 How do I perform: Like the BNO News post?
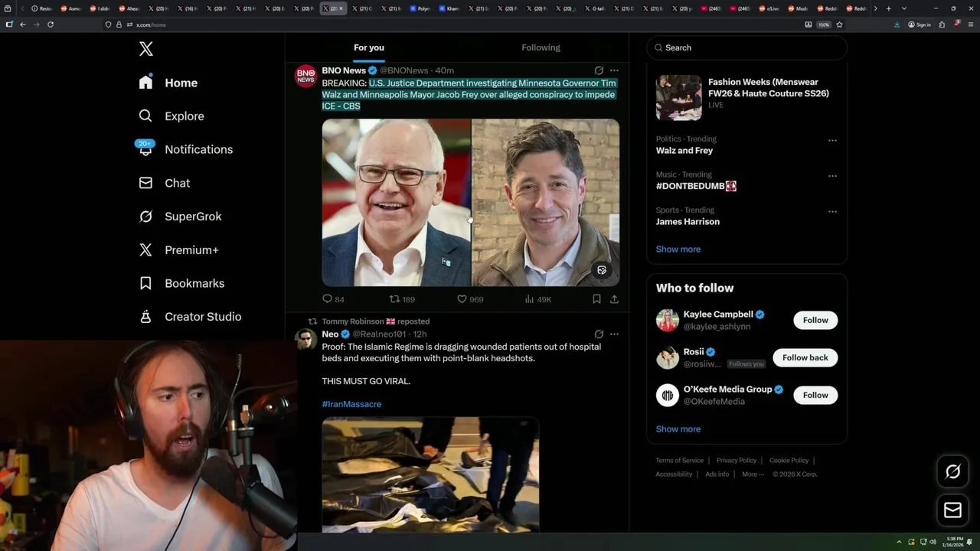470,299
